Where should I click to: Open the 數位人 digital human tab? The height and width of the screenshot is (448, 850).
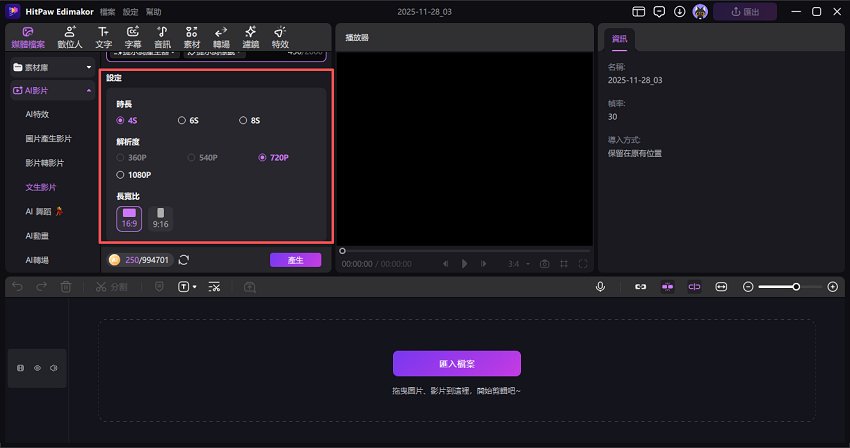(x=70, y=37)
